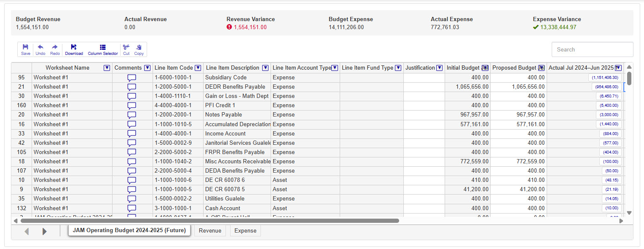Open Line Item Fund Type filter
Image resolution: width=644 pixels, height=249 pixels.
click(x=398, y=68)
